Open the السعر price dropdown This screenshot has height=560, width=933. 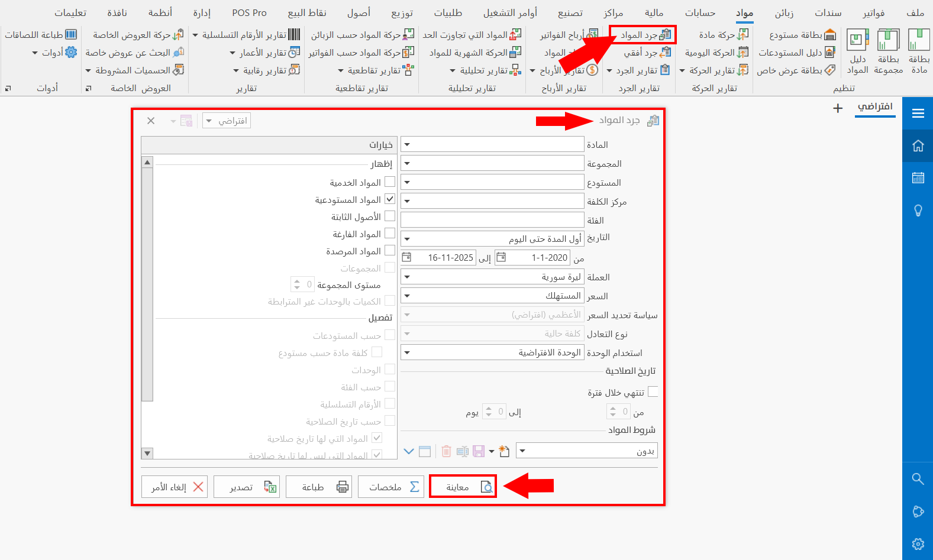407,296
